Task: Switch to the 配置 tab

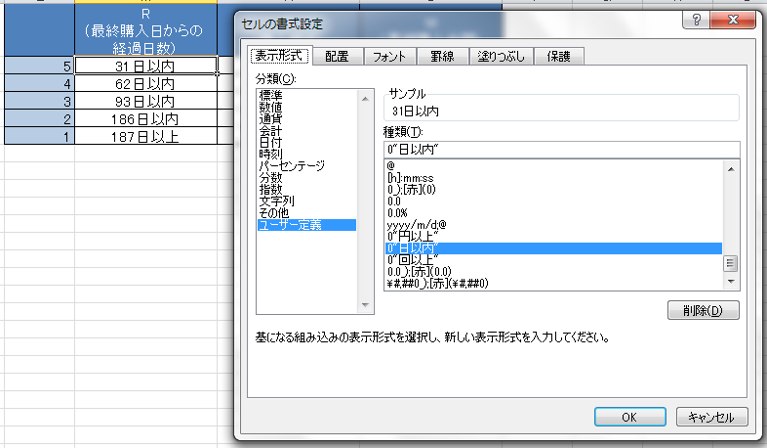Action: [337, 57]
